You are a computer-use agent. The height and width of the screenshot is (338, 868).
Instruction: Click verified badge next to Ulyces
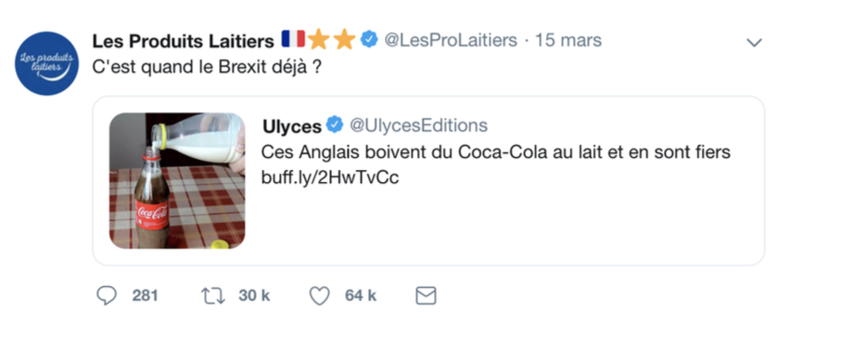click(x=335, y=125)
